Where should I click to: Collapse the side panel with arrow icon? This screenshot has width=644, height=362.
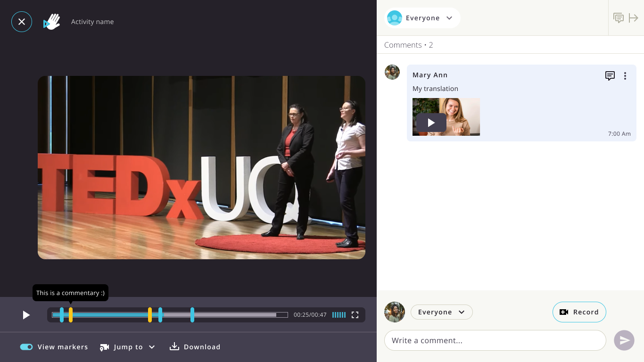pyautogui.click(x=634, y=18)
